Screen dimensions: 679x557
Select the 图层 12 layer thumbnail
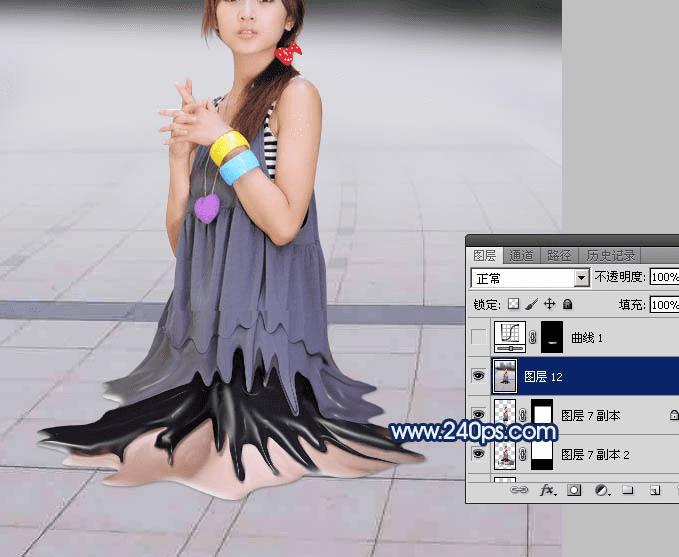click(505, 376)
